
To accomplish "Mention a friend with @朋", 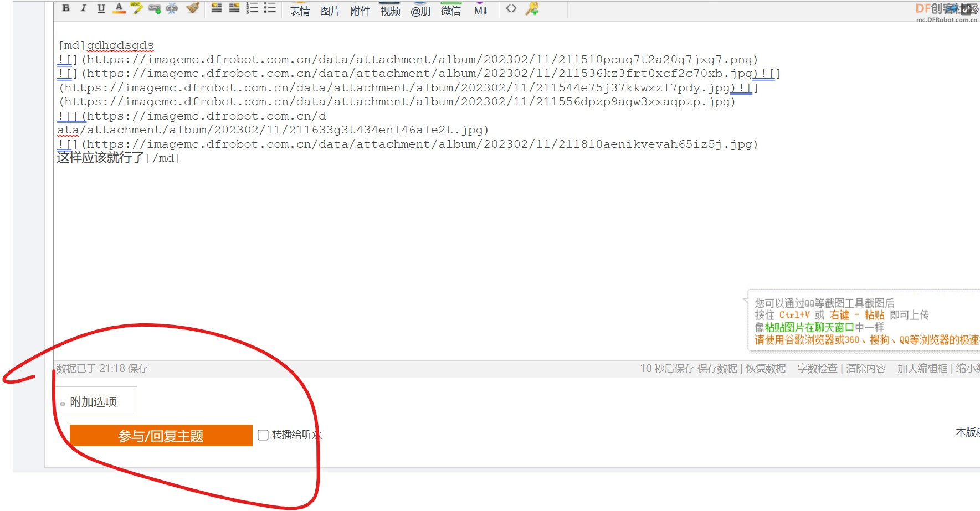I will coord(420,10).
